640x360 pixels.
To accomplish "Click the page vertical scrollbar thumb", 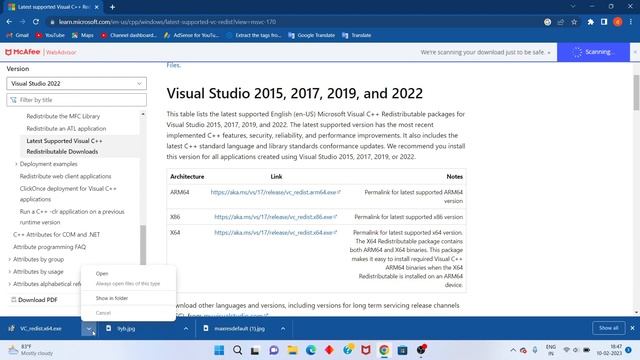I will point(636,93).
